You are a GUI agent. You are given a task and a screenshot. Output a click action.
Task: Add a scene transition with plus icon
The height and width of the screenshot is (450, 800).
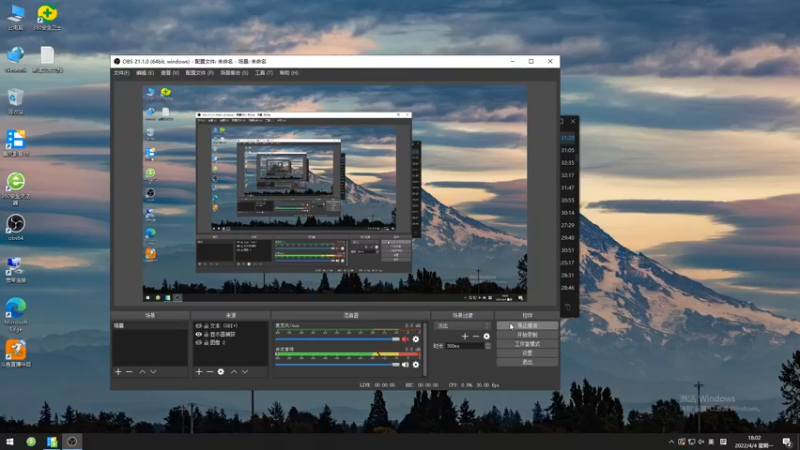465,336
